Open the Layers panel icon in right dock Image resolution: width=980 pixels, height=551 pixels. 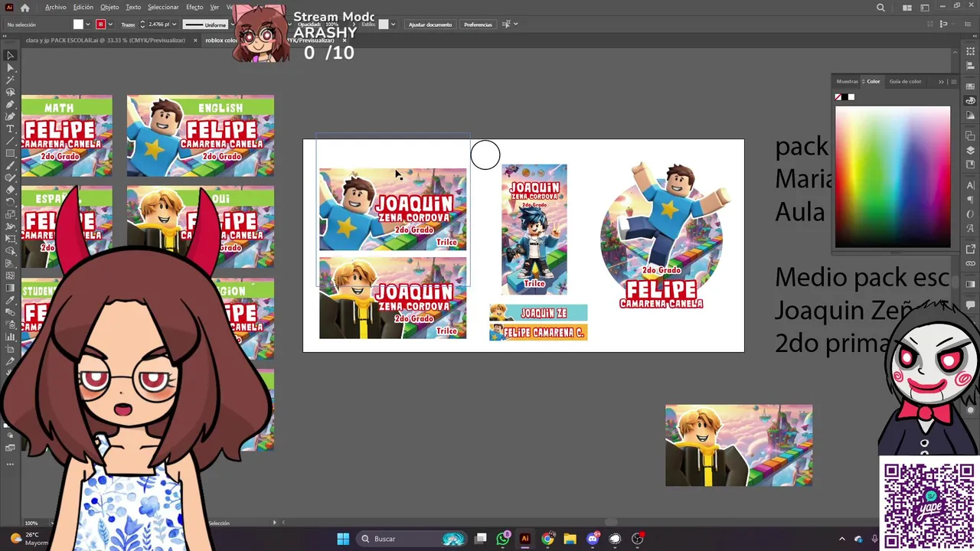[971, 151]
